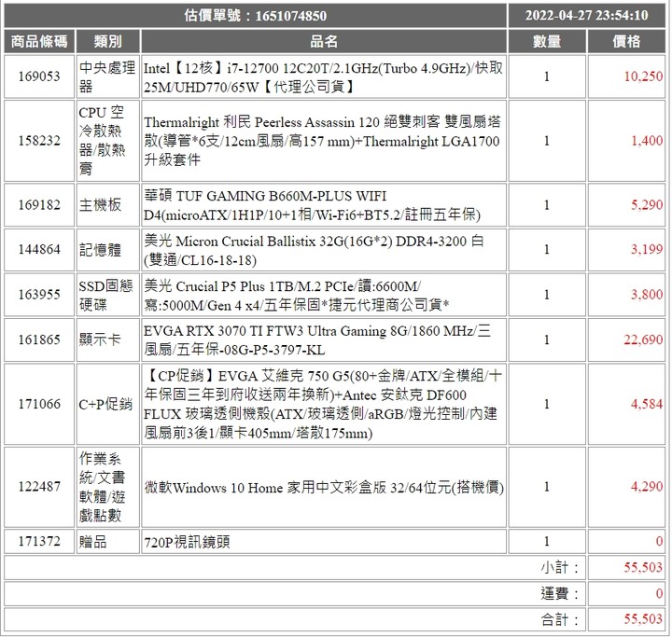
Task: Click the Thermalright Peerless Assassin 120 product name
Action: pos(322,141)
